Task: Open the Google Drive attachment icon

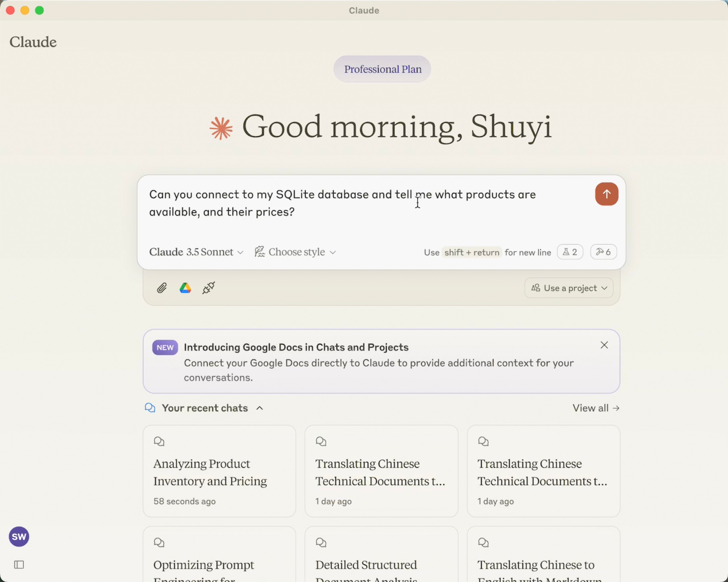Action: [x=185, y=288]
